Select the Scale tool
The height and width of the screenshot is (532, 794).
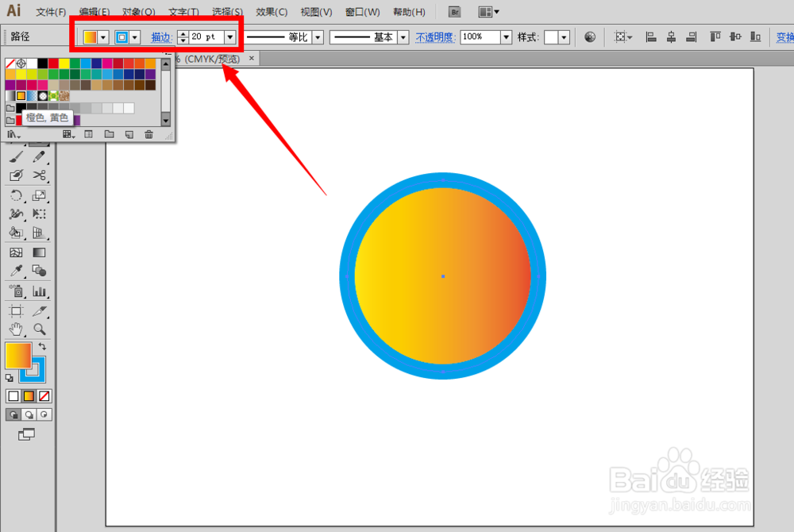(39, 195)
